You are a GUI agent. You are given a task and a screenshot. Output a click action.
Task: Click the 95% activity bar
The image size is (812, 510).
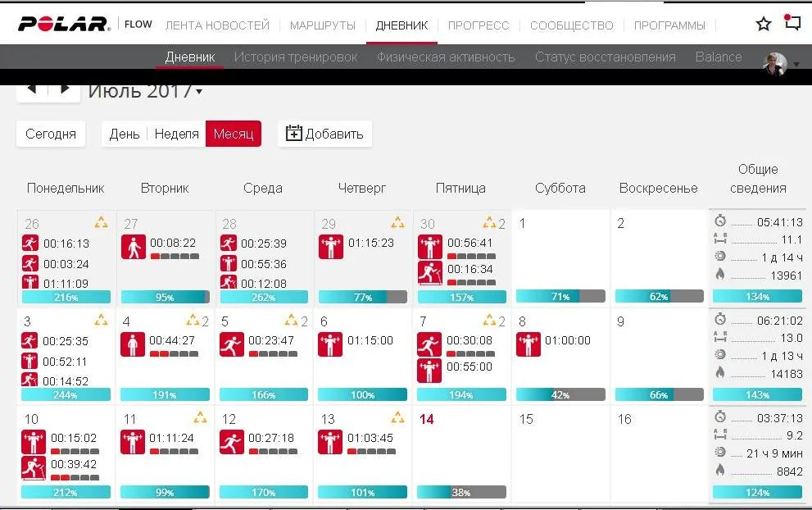pyautogui.click(x=165, y=297)
